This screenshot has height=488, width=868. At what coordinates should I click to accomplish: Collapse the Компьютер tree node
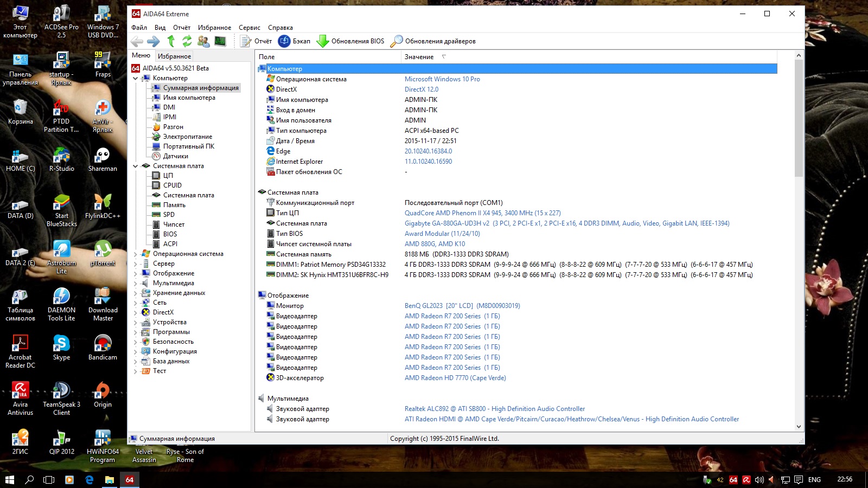click(136, 78)
